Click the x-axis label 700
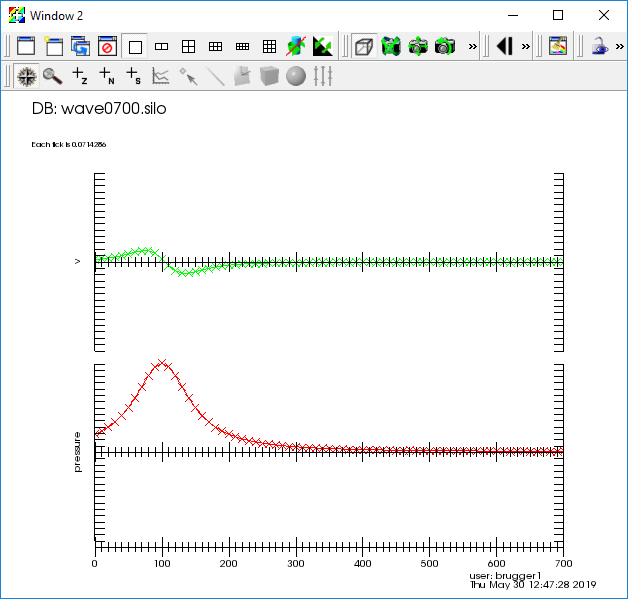This screenshot has height=599, width=628. point(563,564)
